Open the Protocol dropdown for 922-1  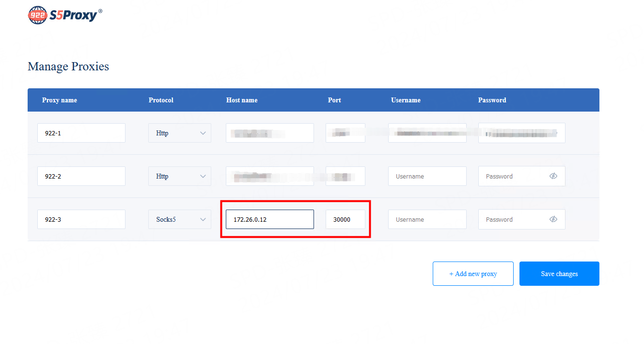[180, 133]
